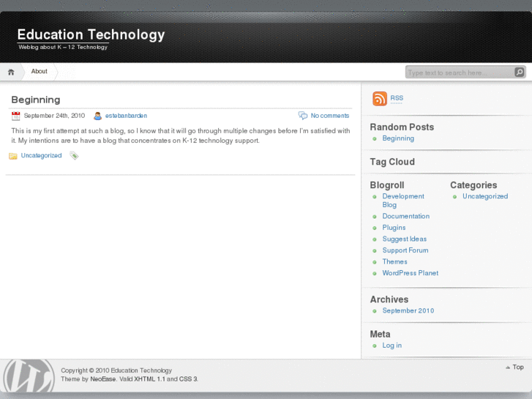Click the author avatar icon beside estebanbarden
532x399 pixels.
pos(98,116)
